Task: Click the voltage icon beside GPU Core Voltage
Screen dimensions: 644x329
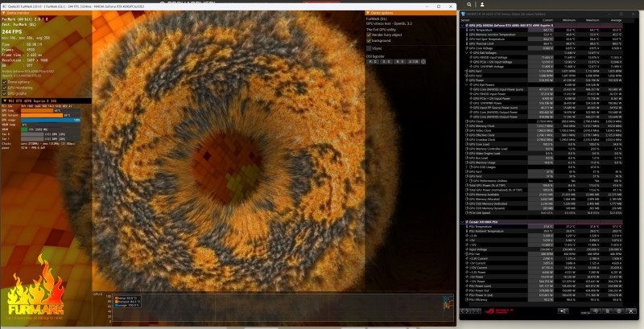Action: tap(467, 48)
